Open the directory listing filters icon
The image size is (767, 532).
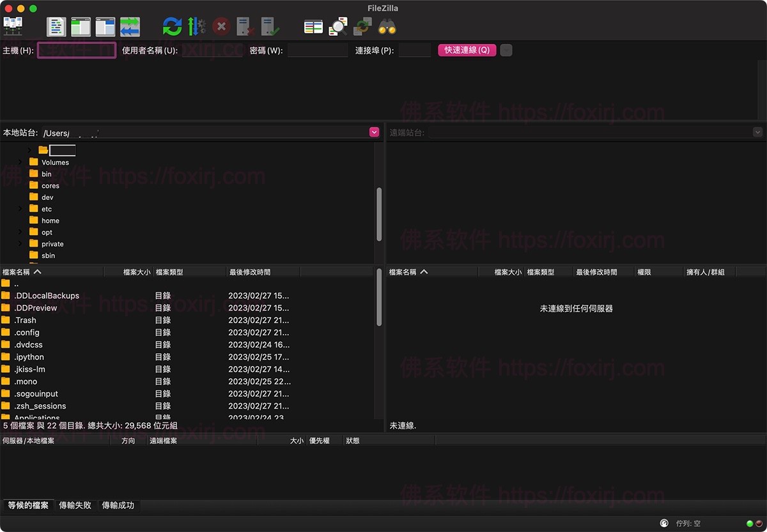pyautogui.click(x=313, y=26)
